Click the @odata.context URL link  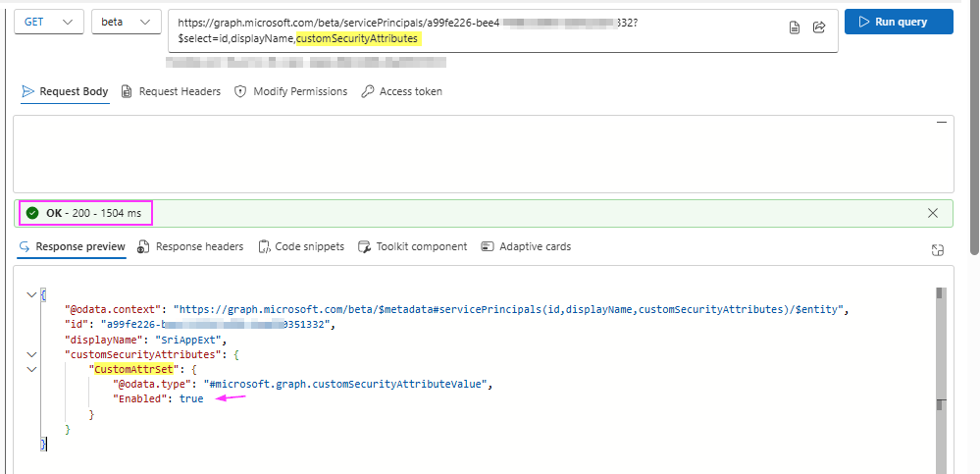click(509, 309)
